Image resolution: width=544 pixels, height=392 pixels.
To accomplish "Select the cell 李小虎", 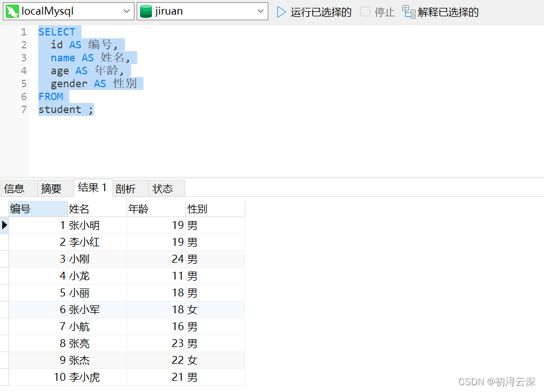I will (x=97, y=377).
